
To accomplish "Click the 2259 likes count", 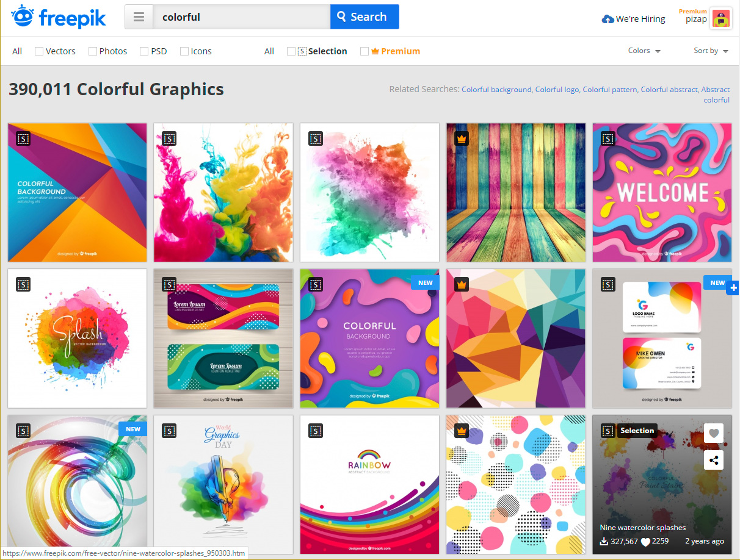I will [660, 541].
